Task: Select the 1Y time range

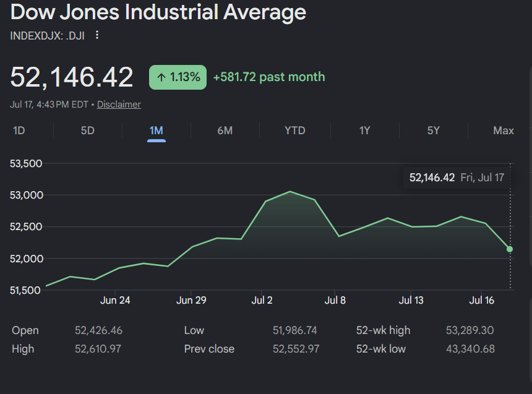Action: (x=365, y=131)
